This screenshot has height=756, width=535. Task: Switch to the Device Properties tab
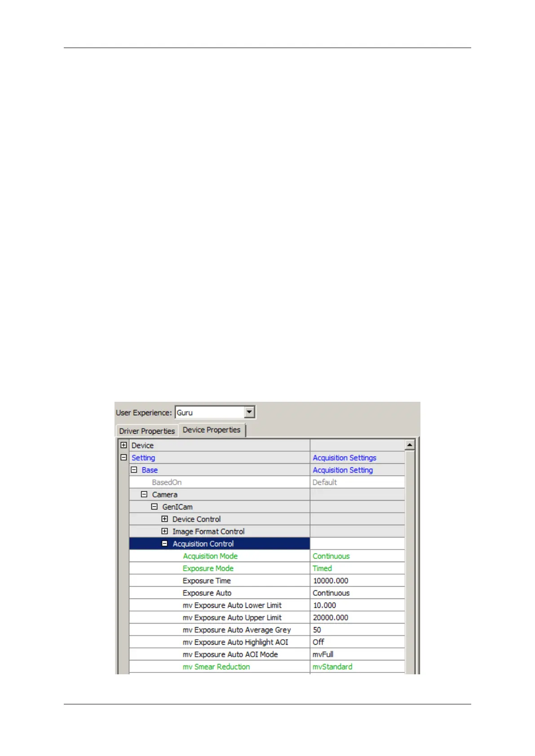pos(212,430)
